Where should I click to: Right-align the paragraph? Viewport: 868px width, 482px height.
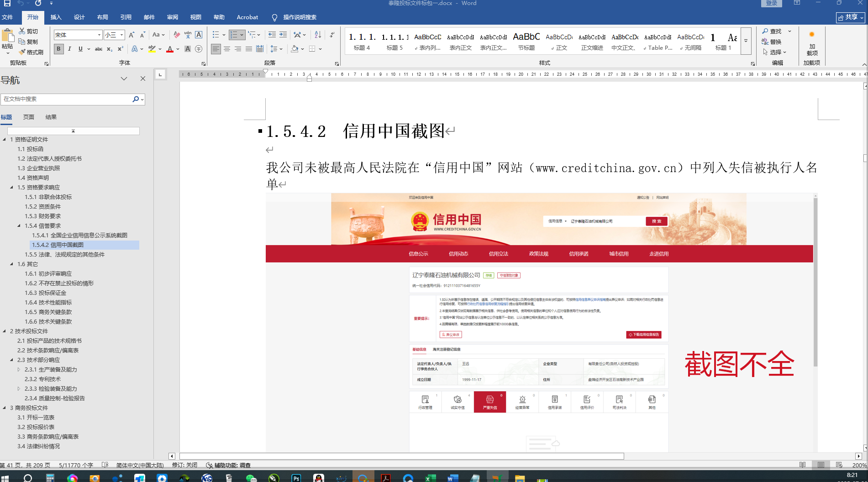pyautogui.click(x=238, y=49)
